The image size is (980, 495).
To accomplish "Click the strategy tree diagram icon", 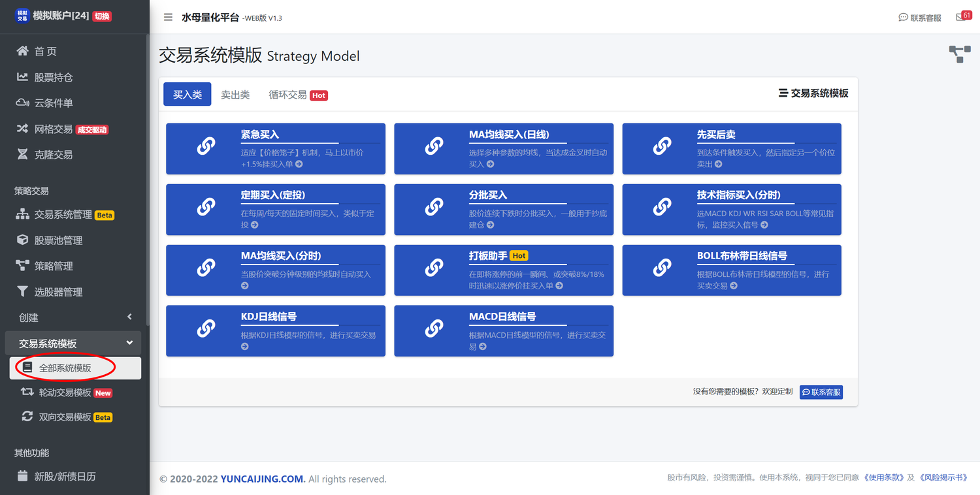I will click(x=959, y=54).
